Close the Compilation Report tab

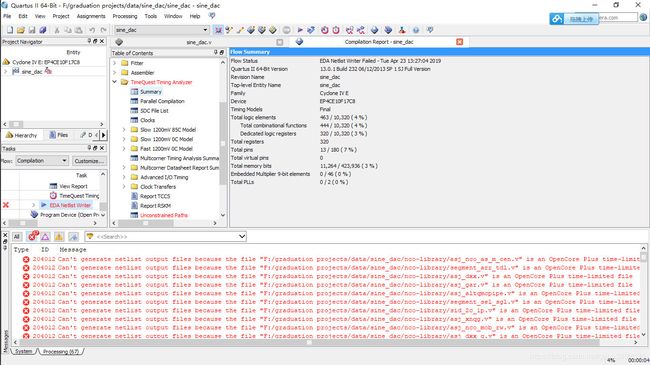coord(459,42)
